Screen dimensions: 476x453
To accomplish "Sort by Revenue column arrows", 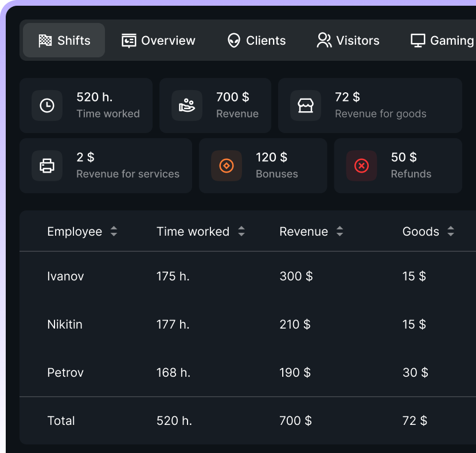I will [x=340, y=232].
